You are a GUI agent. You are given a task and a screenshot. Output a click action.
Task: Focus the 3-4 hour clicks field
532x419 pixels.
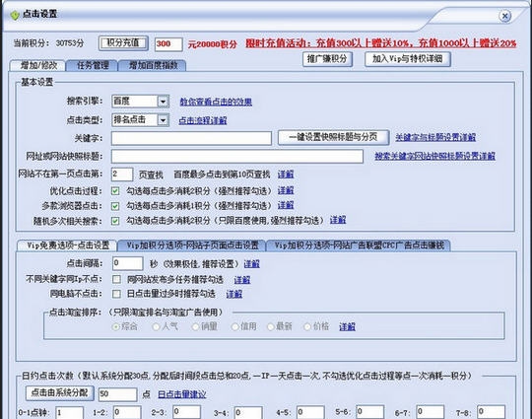coord(248,412)
